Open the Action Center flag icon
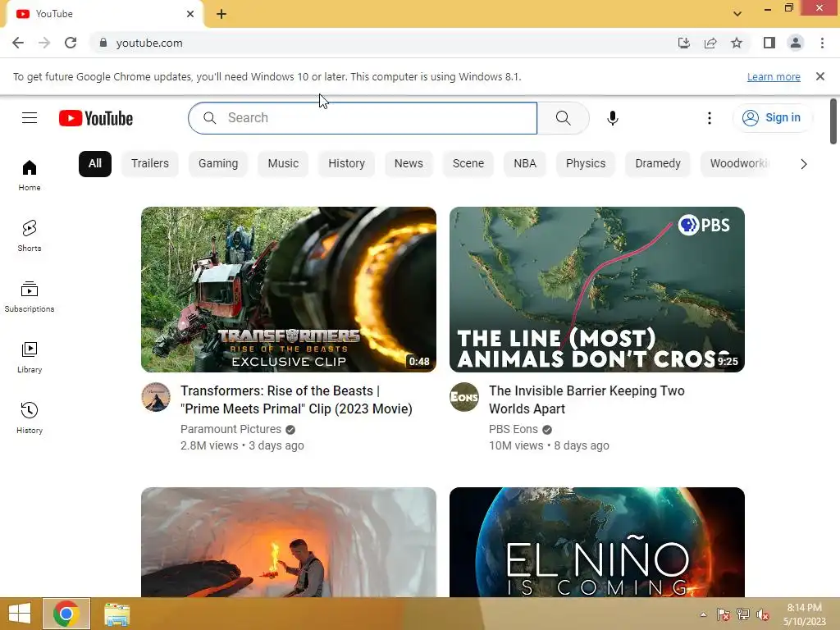Screen dimensions: 840x630 pyautogui.click(x=724, y=614)
